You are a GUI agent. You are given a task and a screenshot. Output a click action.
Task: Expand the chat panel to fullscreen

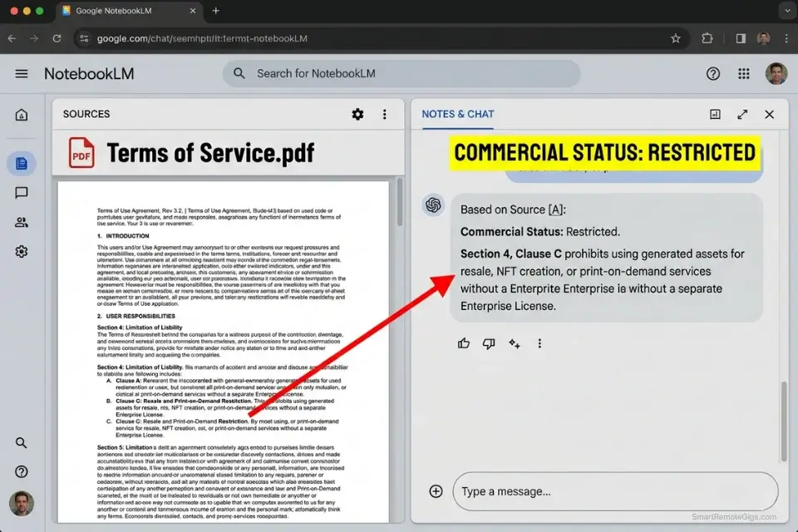pos(742,114)
